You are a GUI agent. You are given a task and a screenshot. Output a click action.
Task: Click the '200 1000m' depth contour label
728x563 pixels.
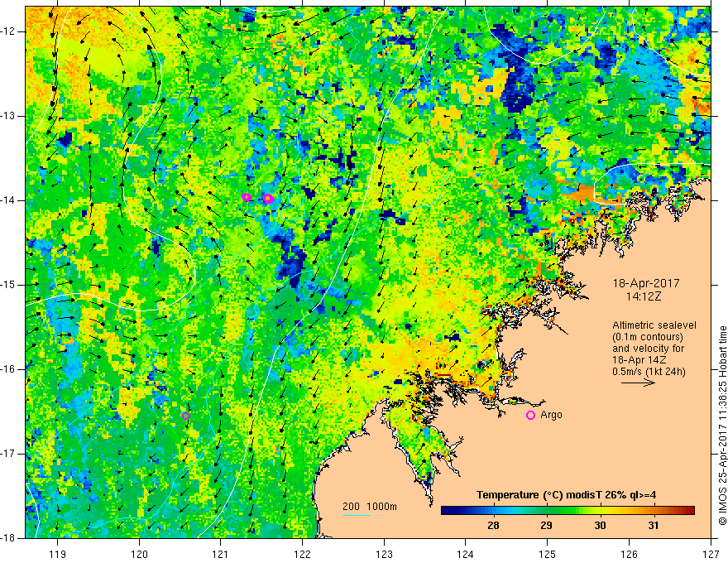tap(370, 507)
